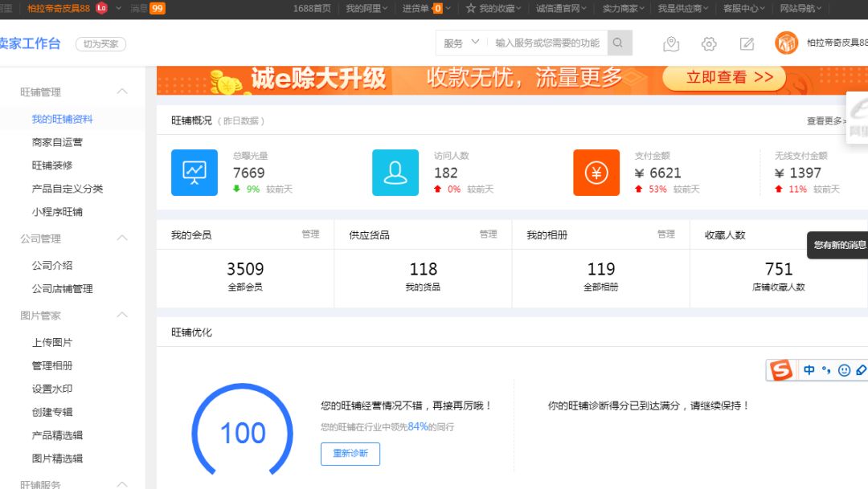Click the user avatar in header
Viewport: 868px width, 489px height.
(x=786, y=43)
